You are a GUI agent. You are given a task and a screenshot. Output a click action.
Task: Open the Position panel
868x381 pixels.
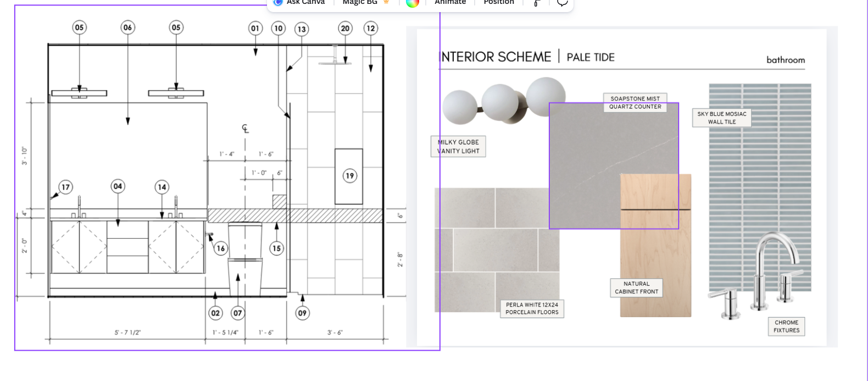point(499,3)
